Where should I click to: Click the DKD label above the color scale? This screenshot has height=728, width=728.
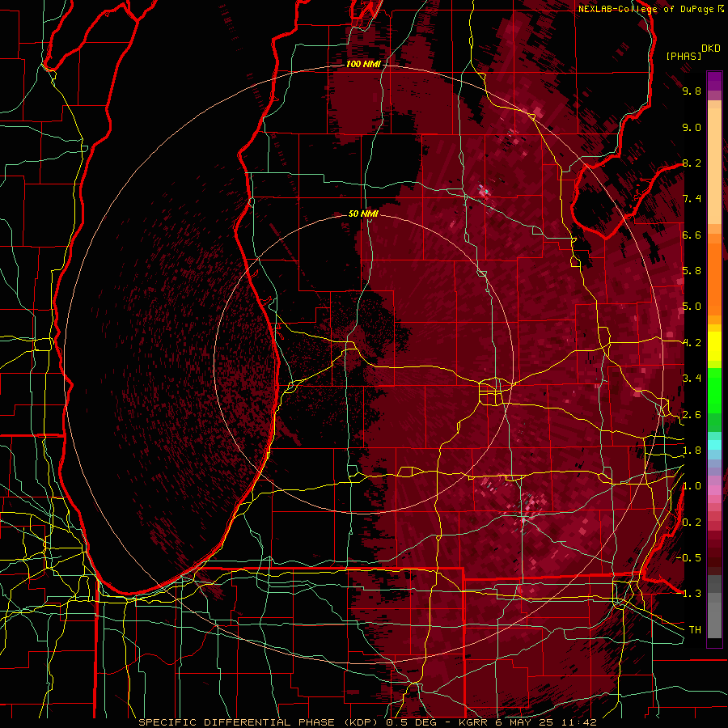tap(711, 49)
